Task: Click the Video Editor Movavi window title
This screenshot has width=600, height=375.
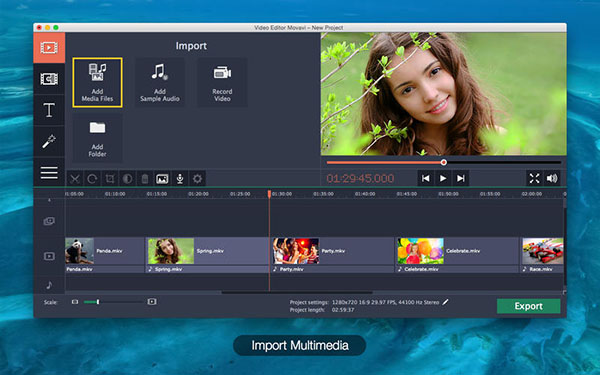Action: tap(298, 28)
